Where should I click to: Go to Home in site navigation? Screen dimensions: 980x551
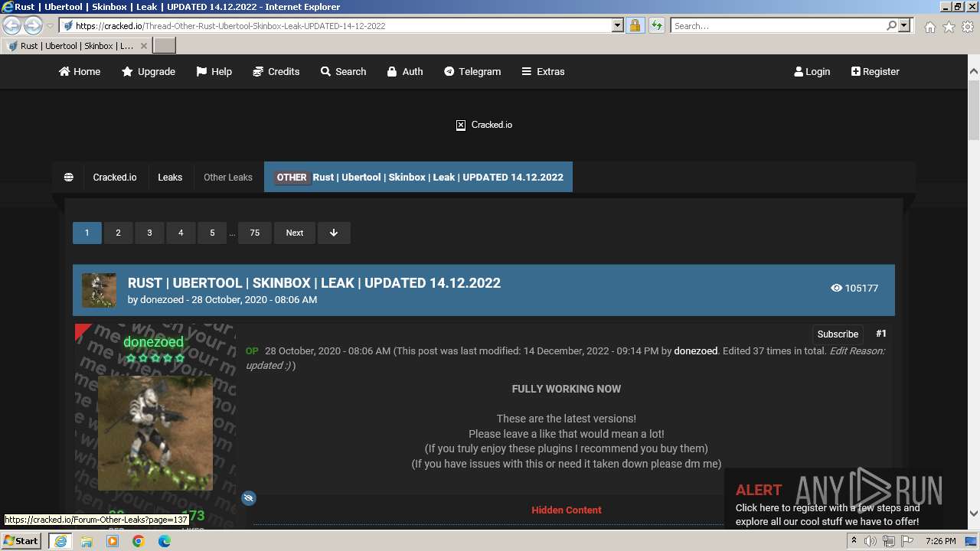(x=80, y=71)
